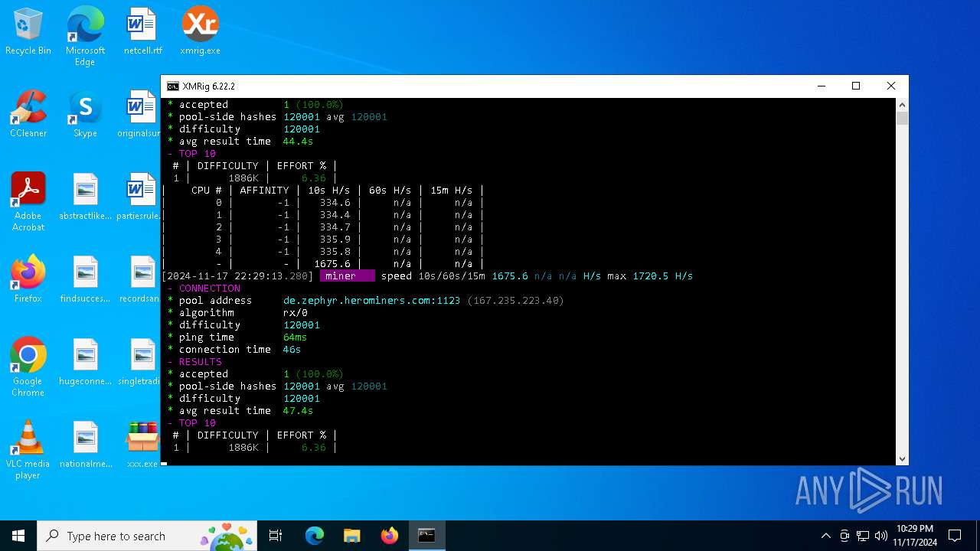
Task: Click the lower RESULTS section heading
Action: (200, 362)
